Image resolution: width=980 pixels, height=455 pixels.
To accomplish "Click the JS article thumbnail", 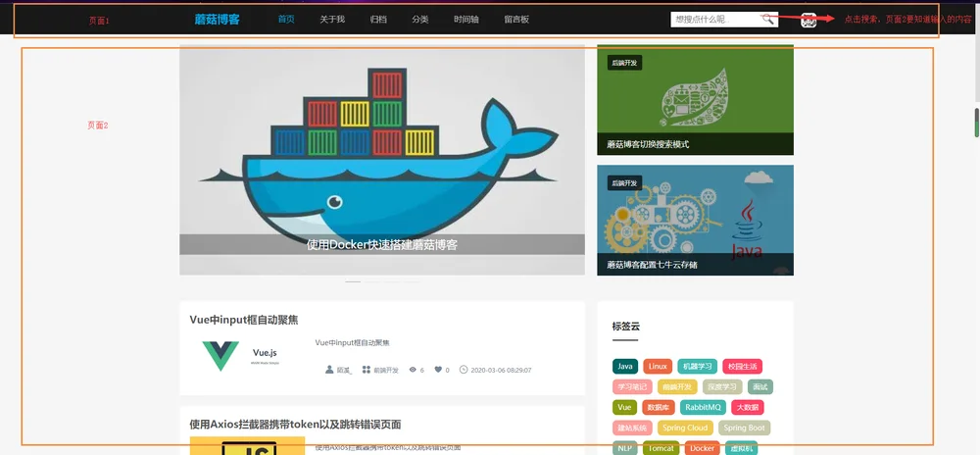I will click(x=247, y=445).
